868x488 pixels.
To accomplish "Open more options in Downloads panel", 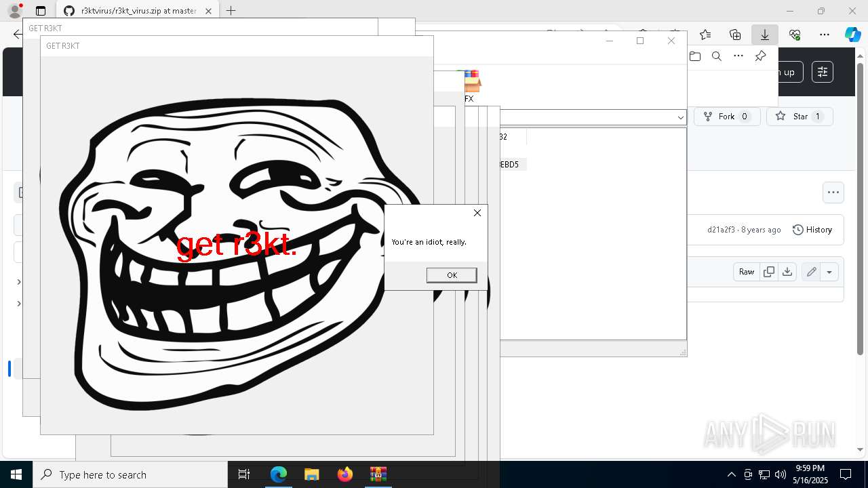I will [738, 56].
